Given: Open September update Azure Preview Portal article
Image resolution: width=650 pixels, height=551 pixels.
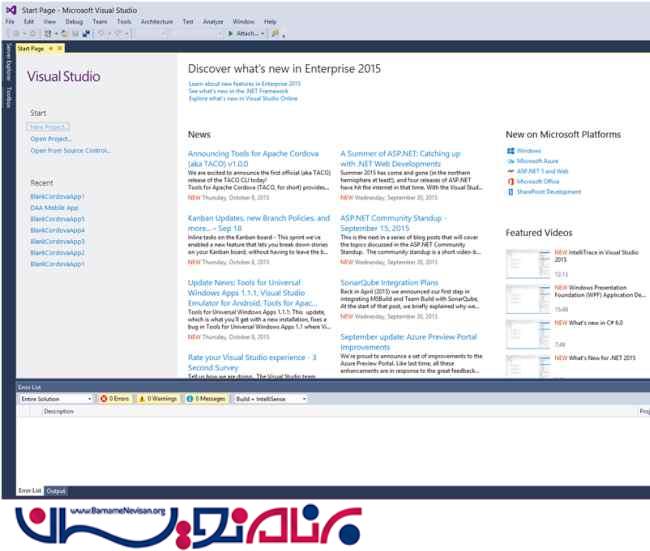Looking at the screenshot, I should click(x=409, y=342).
